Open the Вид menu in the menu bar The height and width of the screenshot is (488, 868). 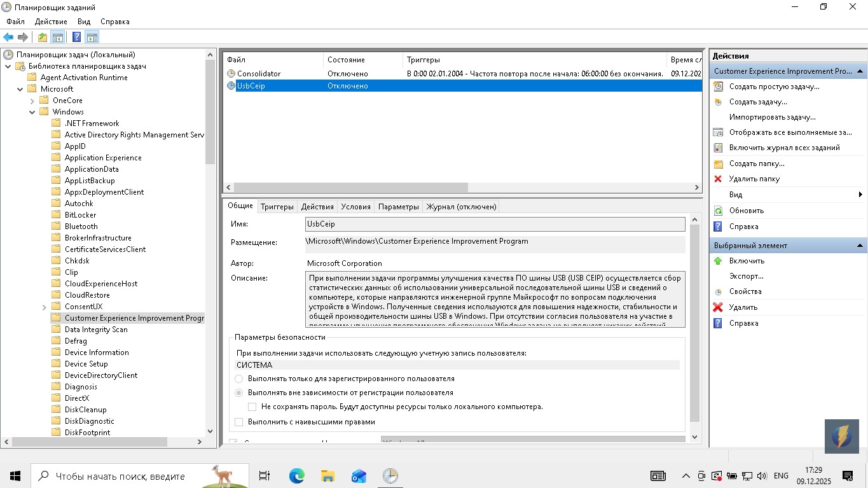point(84,22)
